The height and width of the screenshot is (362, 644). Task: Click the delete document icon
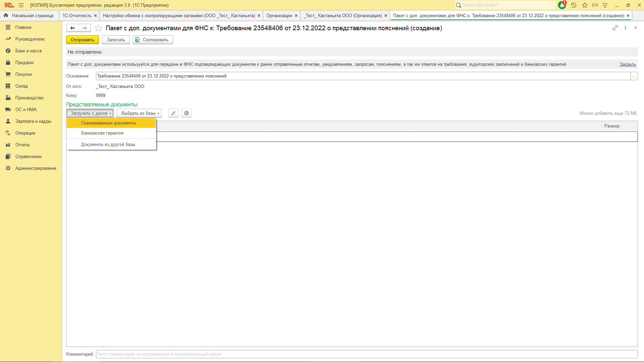187,113
